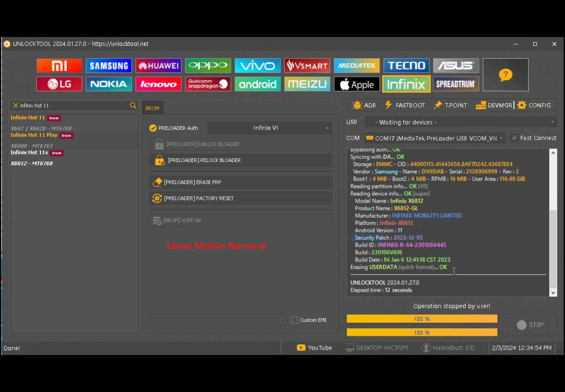Image resolution: width=565 pixels, height=392 pixels.
Task: Click PRELOADER RELOCK BLOADER button
Action: (241, 160)
